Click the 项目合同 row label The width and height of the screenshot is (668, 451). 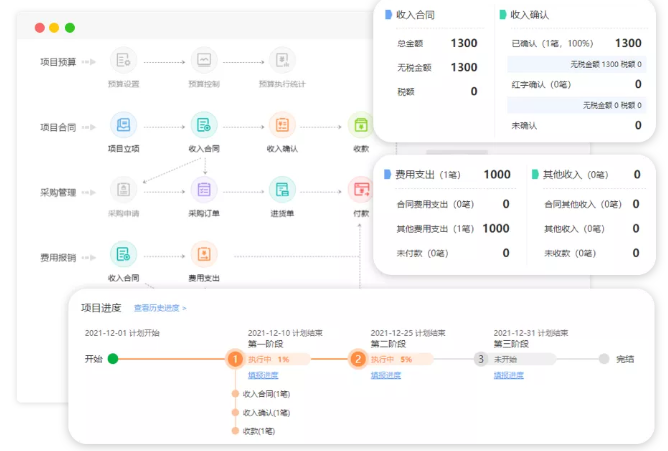coord(58,127)
